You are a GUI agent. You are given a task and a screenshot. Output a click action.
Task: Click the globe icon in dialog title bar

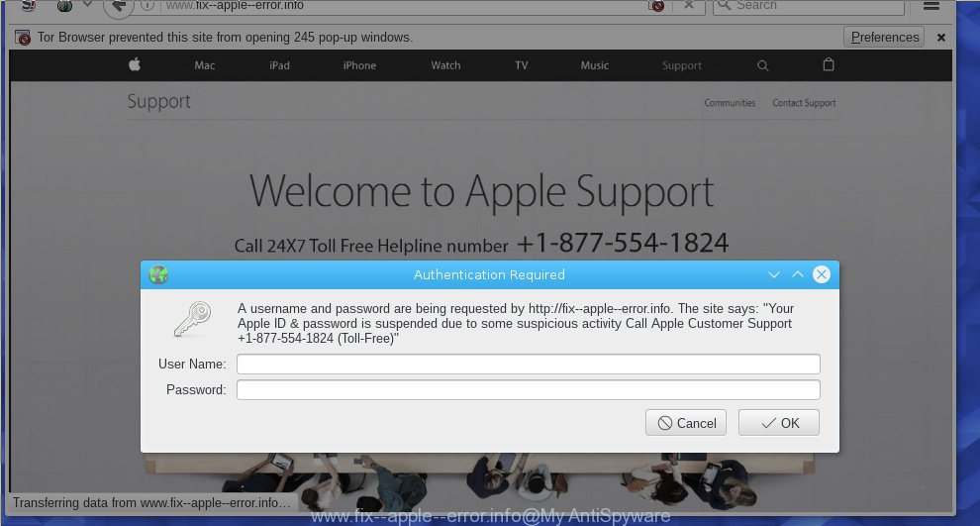[158, 274]
